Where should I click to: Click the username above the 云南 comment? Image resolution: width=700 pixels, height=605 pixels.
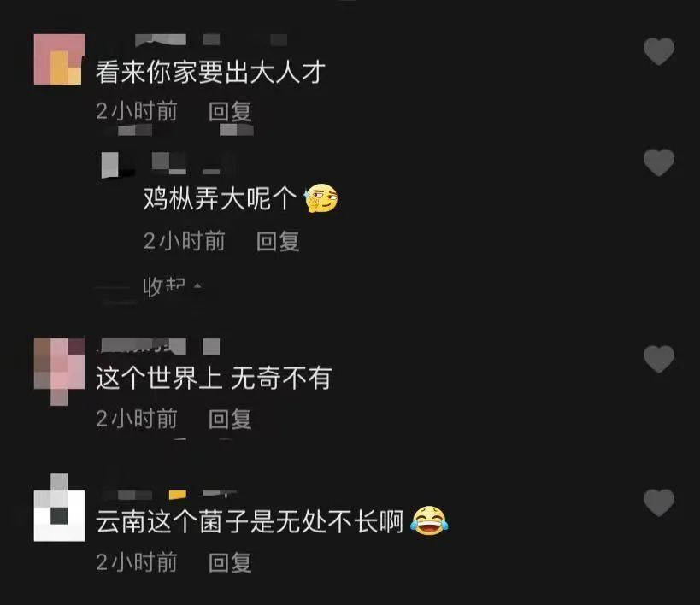tap(168, 494)
